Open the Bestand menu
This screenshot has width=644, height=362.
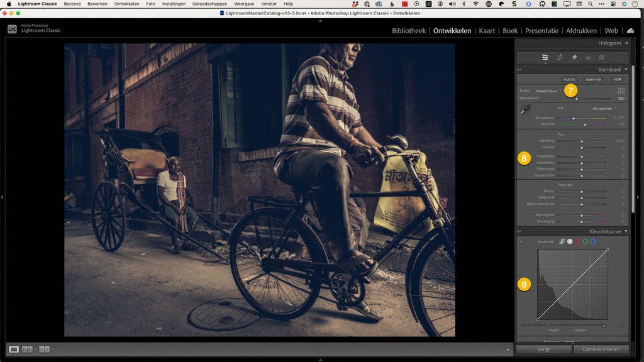point(72,4)
